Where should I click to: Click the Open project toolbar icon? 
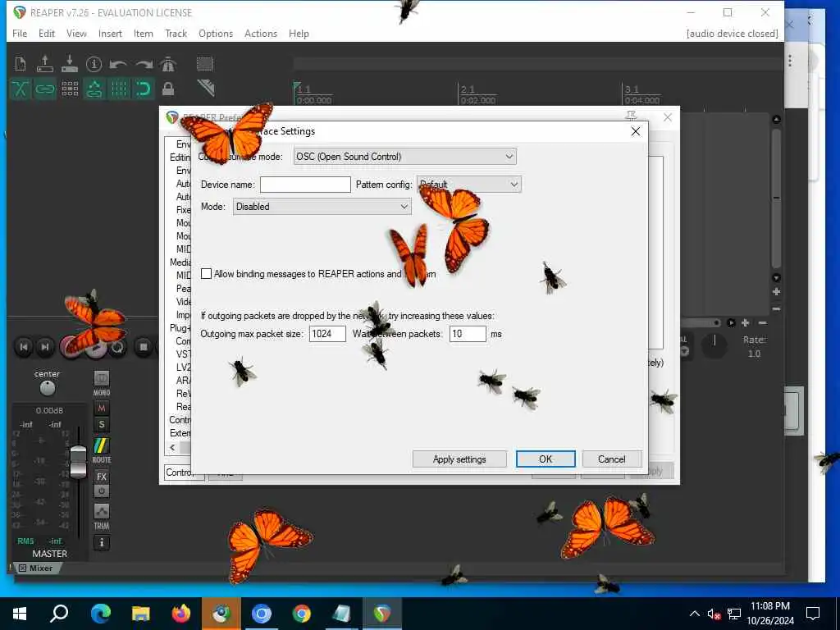click(45, 64)
